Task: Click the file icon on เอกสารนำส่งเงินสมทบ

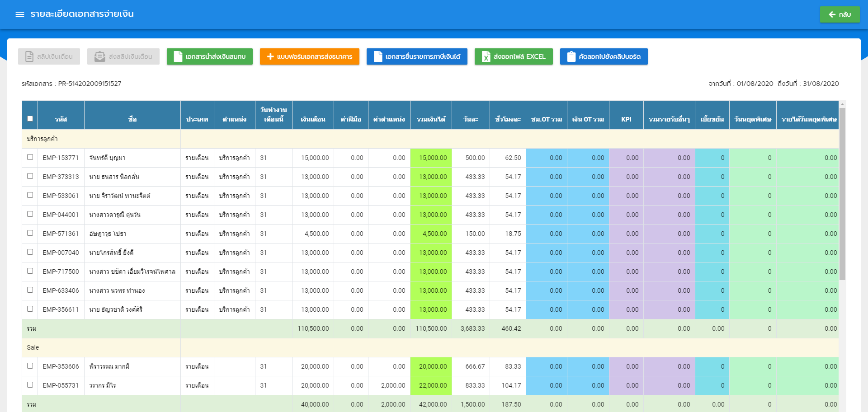Action: pos(178,56)
